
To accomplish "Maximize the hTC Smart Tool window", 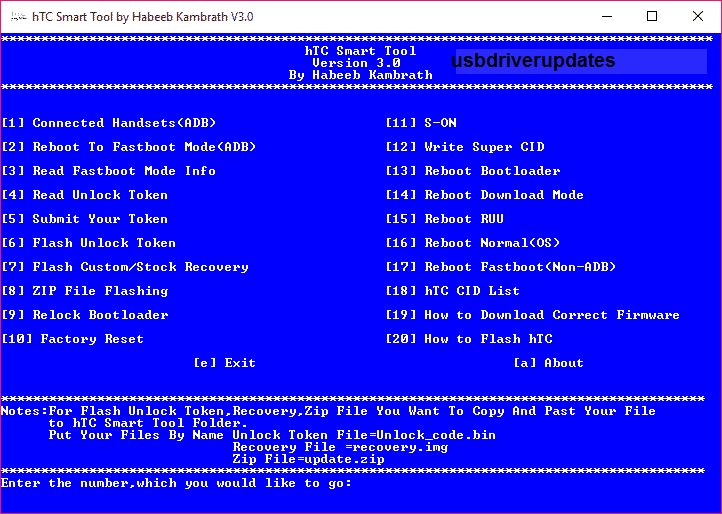I will click(x=652, y=17).
